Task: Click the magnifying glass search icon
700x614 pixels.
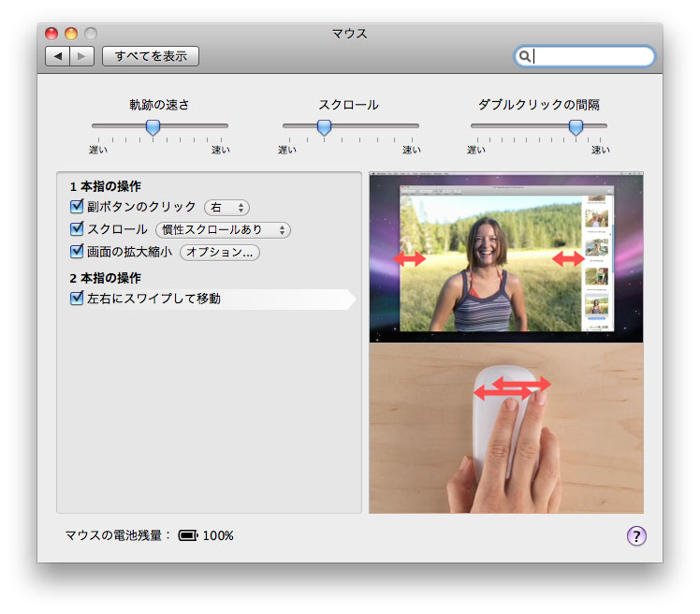Action: pyautogui.click(x=525, y=56)
